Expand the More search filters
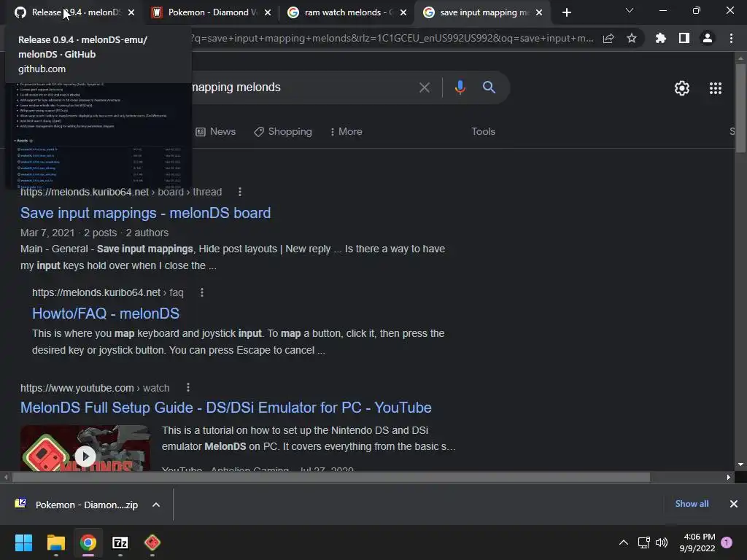Screen dimensions: 747x560 (x=347, y=131)
